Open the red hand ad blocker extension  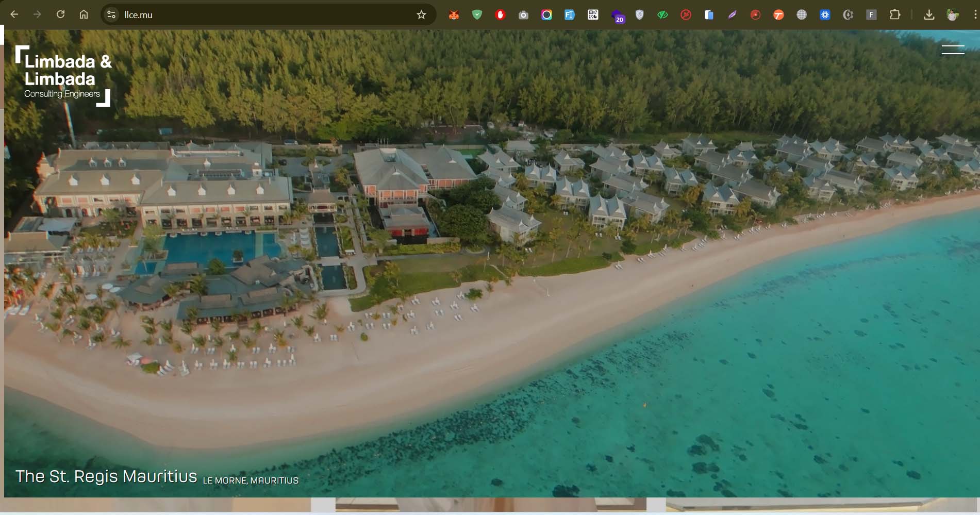[x=500, y=15]
